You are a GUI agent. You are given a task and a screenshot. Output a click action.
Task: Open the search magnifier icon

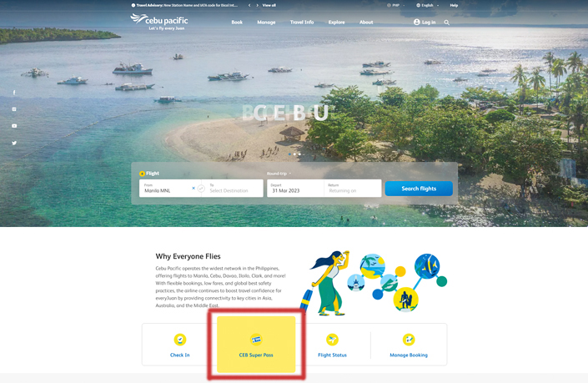(446, 23)
